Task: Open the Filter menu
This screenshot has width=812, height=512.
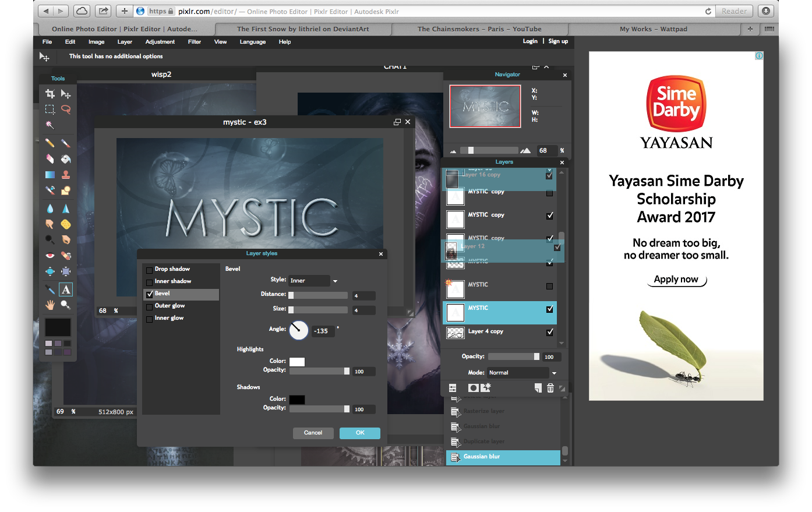Action: [195, 42]
